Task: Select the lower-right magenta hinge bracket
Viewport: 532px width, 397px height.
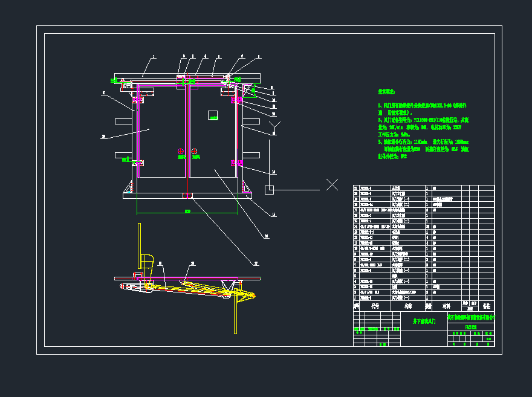Action: [x=236, y=163]
